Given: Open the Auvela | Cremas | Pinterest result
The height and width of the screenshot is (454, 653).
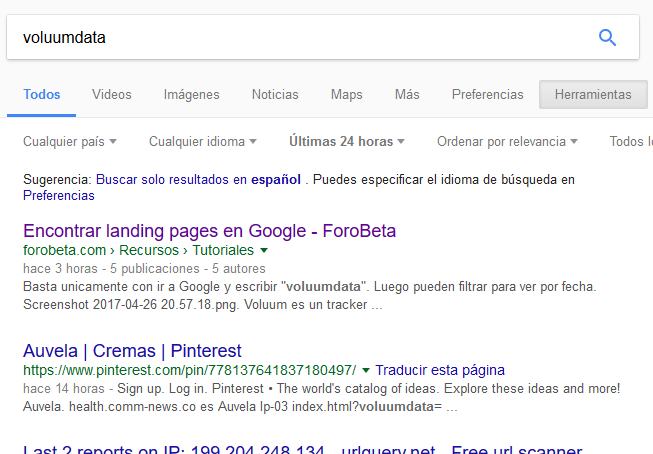Looking at the screenshot, I should [x=132, y=351].
